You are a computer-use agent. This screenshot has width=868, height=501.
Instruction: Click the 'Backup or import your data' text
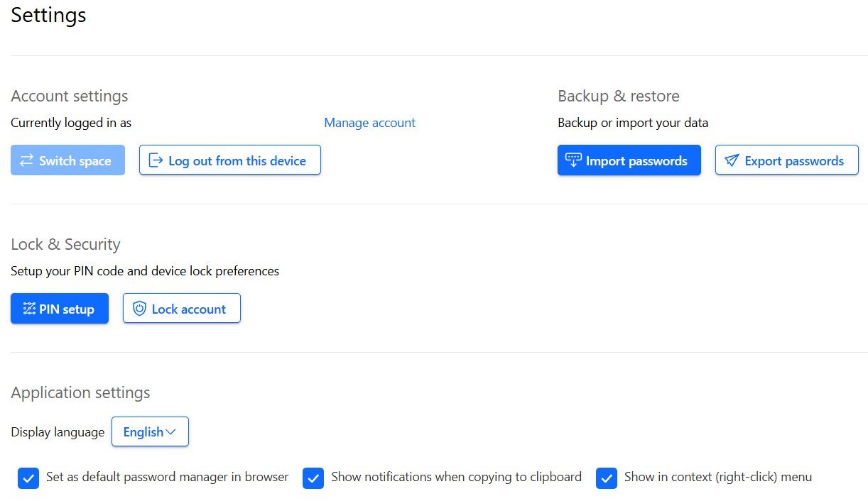point(633,123)
